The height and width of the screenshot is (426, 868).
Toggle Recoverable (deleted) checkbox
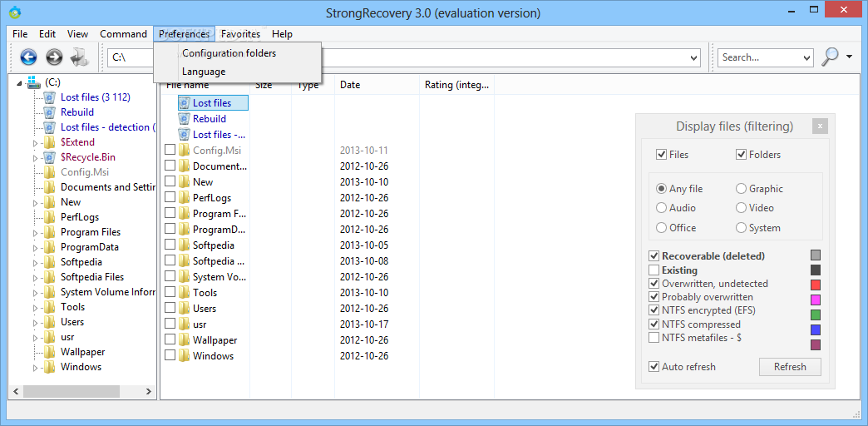653,256
